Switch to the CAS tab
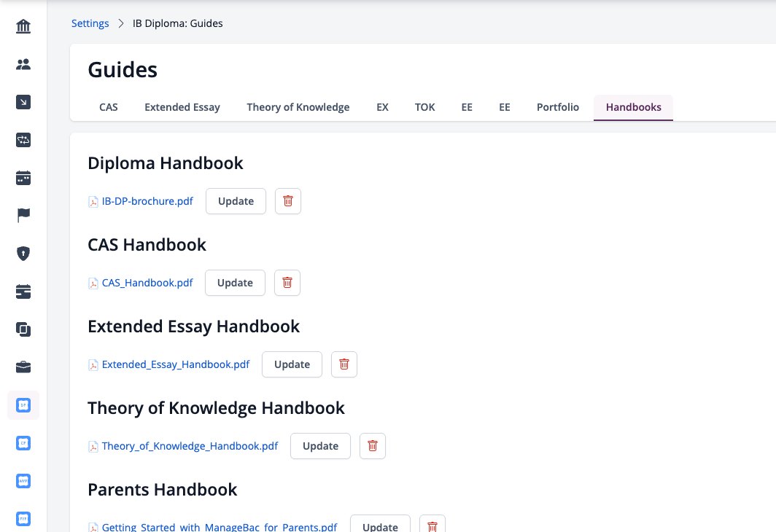776x532 pixels. pyautogui.click(x=109, y=107)
